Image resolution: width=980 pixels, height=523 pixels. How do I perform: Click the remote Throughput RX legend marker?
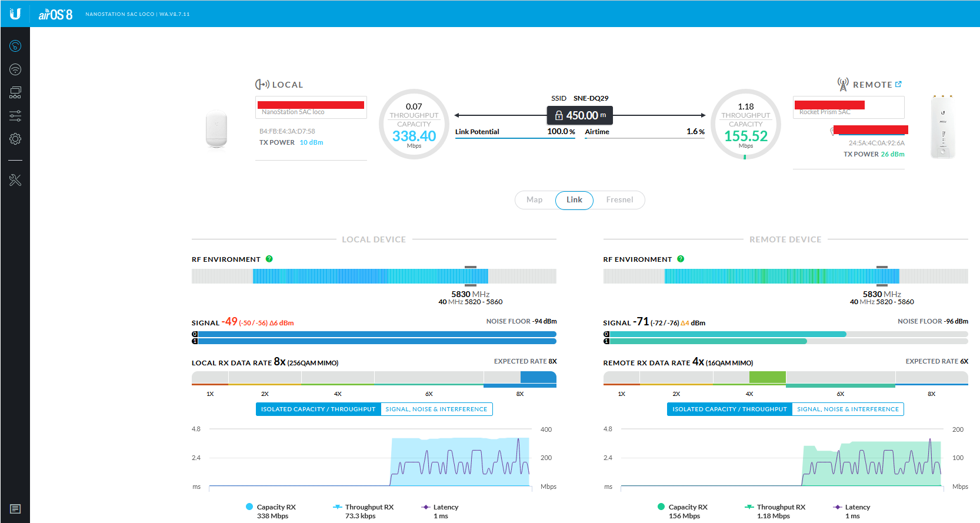[749, 507]
